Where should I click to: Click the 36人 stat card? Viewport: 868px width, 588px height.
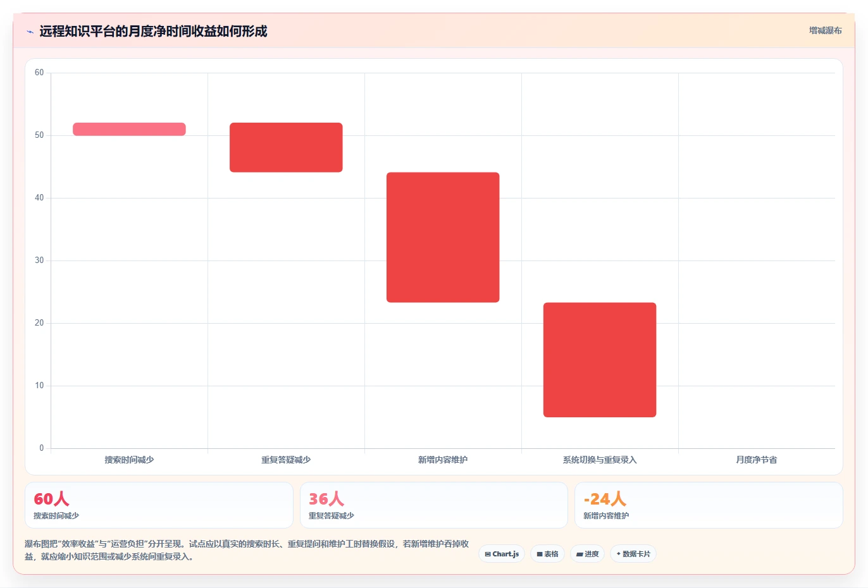(x=434, y=505)
